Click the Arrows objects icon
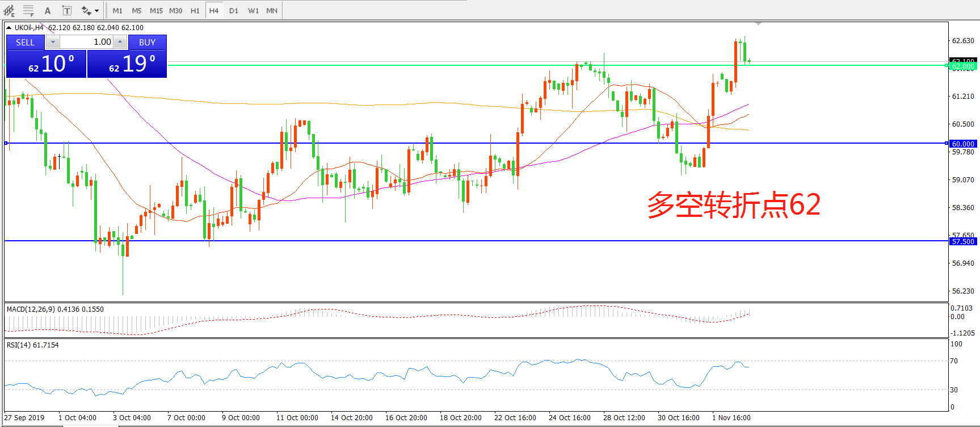 (x=86, y=11)
